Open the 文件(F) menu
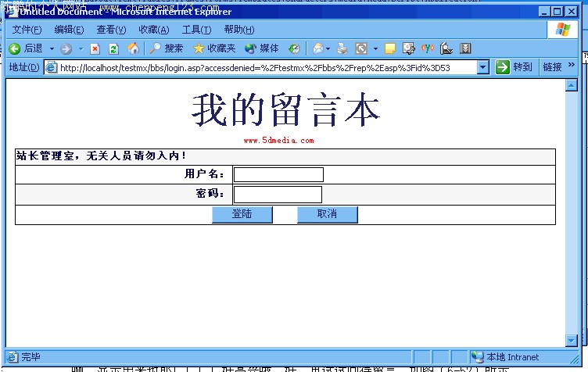Image resolution: width=588 pixels, height=372 pixels. click(27, 30)
